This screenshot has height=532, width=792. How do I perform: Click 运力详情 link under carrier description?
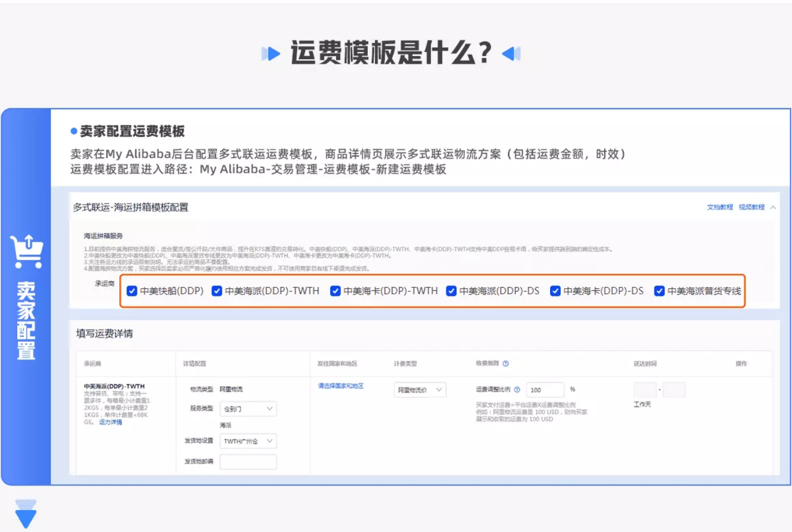pyautogui.click(x=110, y=422)
